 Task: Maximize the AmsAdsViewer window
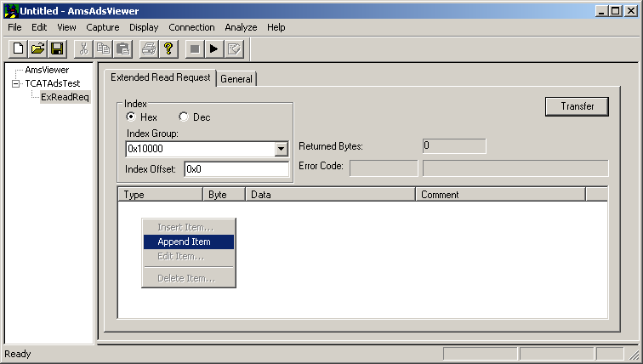(x=616, y=11)
